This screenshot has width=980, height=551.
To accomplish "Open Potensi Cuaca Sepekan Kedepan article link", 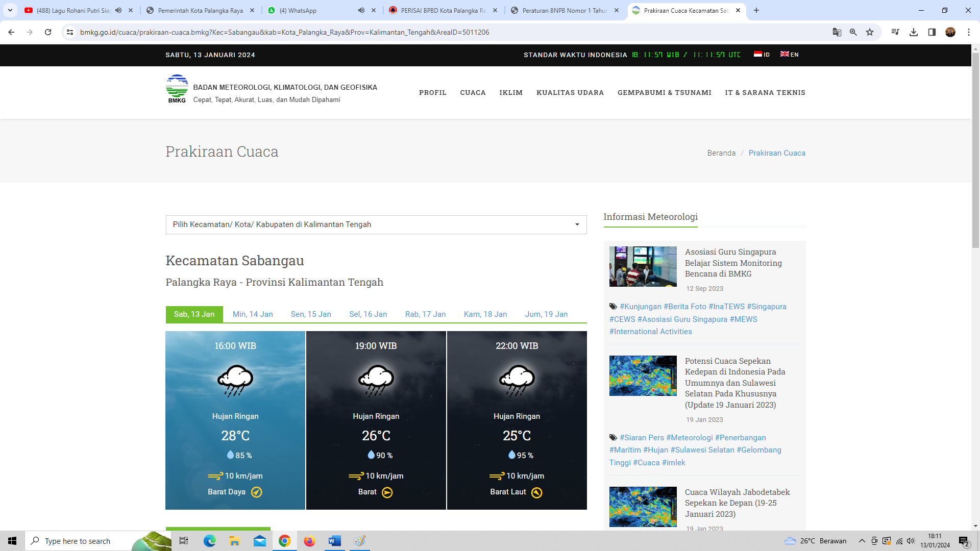I will tap(735, 383).
